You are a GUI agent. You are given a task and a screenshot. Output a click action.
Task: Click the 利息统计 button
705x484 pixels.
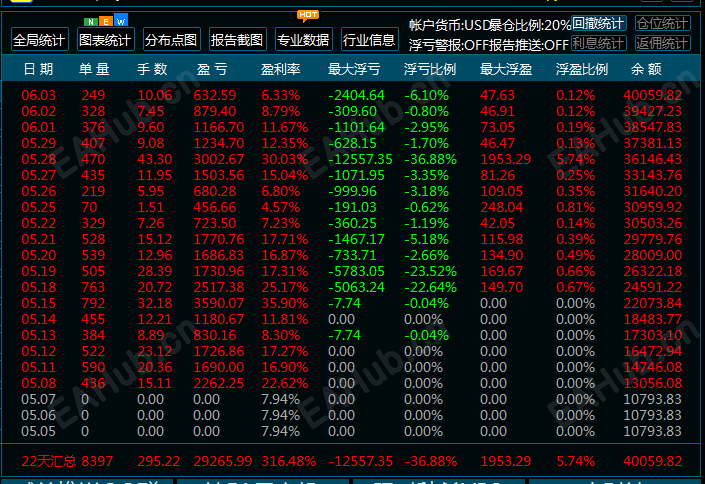pyautogui.click(x=599, y=43)
